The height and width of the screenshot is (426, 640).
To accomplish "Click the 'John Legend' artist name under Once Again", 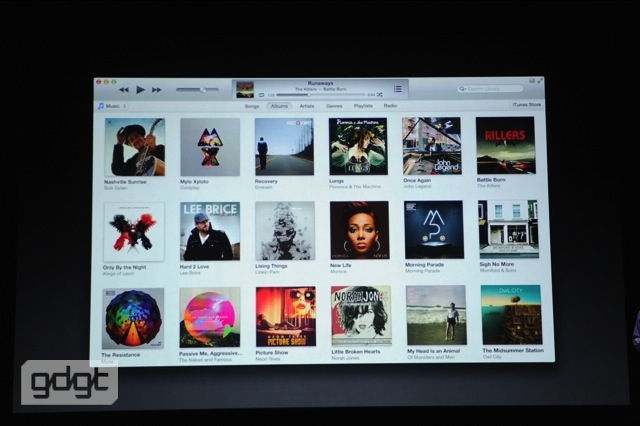I will tap(416, 186).
